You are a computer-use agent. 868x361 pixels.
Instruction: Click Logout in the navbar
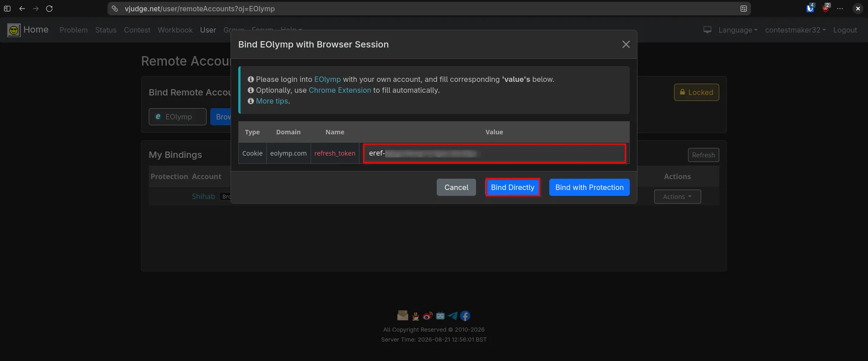coord(845,30)
